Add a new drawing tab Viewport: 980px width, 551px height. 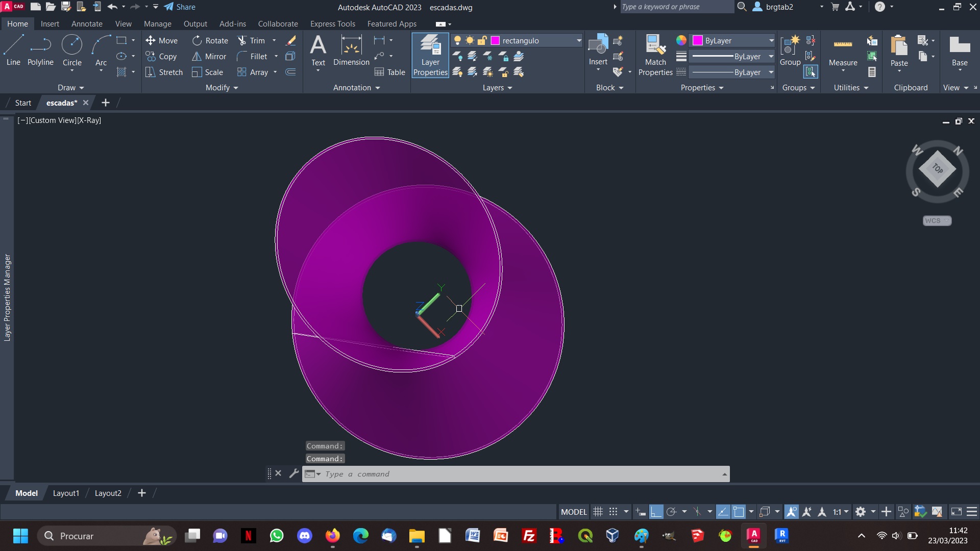(106, 103)
